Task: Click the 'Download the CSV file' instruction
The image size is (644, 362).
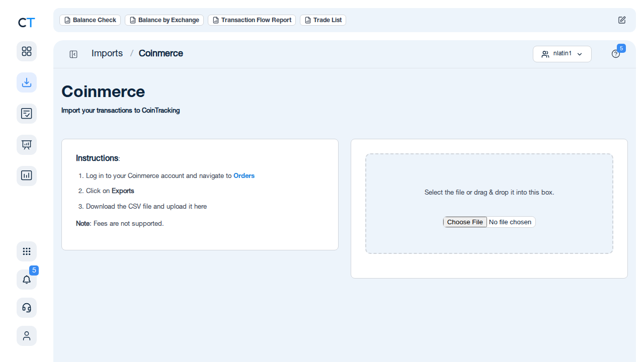Action: [146, 207]
